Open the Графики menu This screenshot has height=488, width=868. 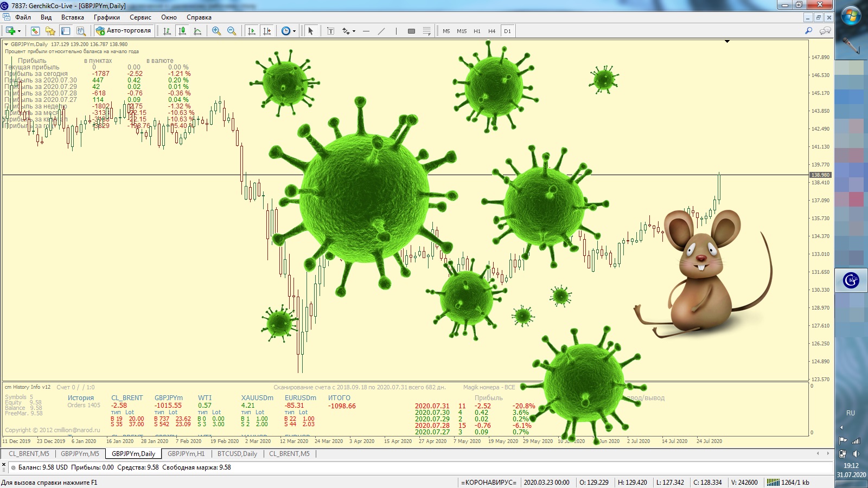pos(106,17)
